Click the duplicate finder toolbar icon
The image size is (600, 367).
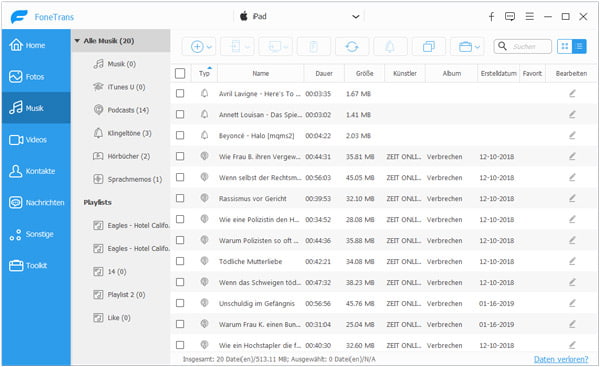[x=429, y=47]
